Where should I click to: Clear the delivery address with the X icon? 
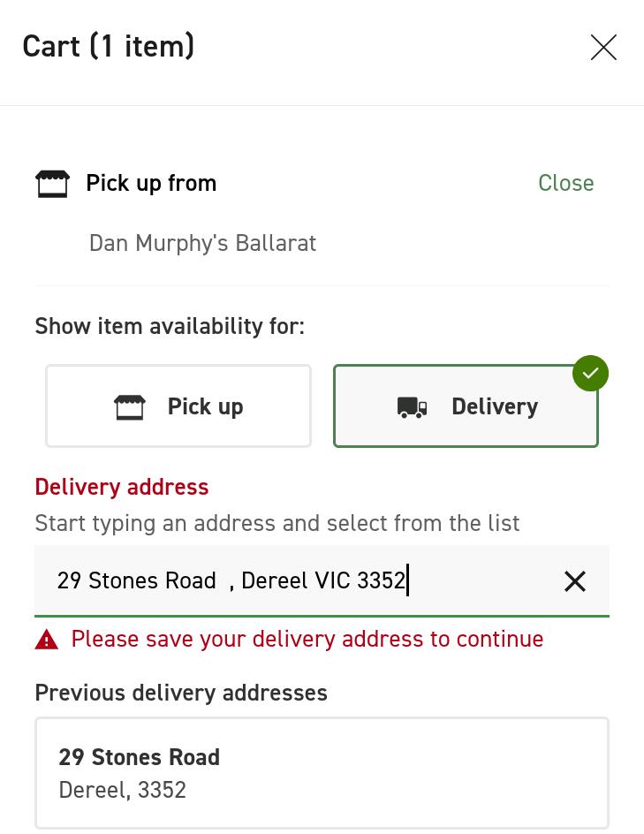coord(575,580)
